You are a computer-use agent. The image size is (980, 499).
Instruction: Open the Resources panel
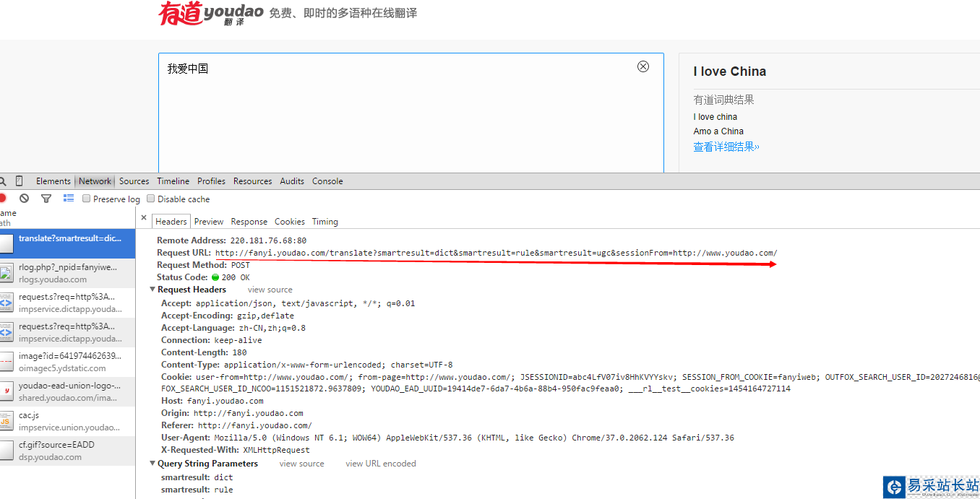click(x=253, y=181)
